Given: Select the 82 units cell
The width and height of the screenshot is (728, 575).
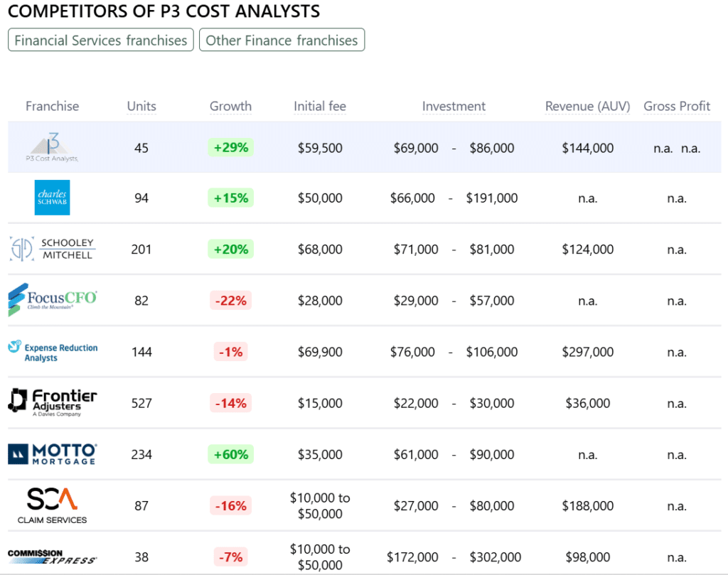Looking at the screenshot, I should (x=141, y=301).
